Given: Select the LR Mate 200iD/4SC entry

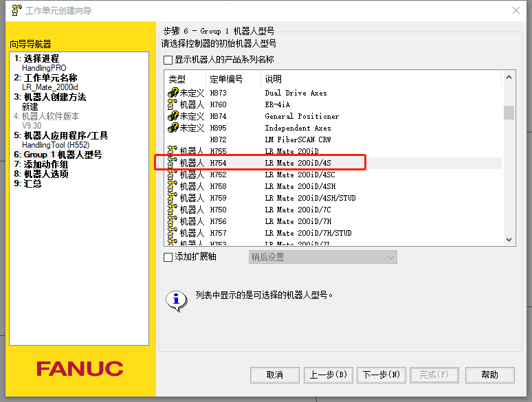Looking at the screenshot, I should [333, 175].
